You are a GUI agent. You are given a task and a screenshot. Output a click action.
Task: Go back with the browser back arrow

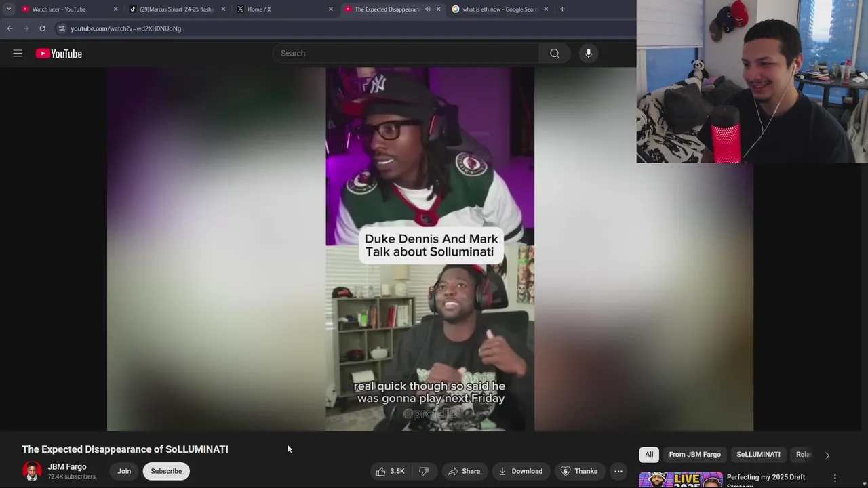point(10,28)
